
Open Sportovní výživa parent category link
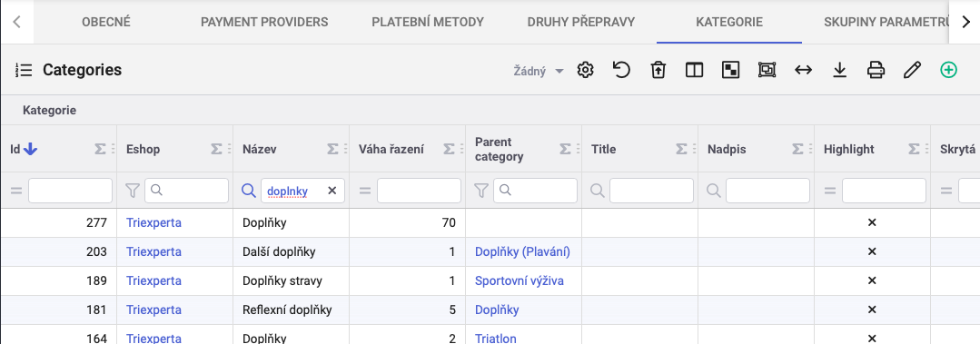[520, 281]
